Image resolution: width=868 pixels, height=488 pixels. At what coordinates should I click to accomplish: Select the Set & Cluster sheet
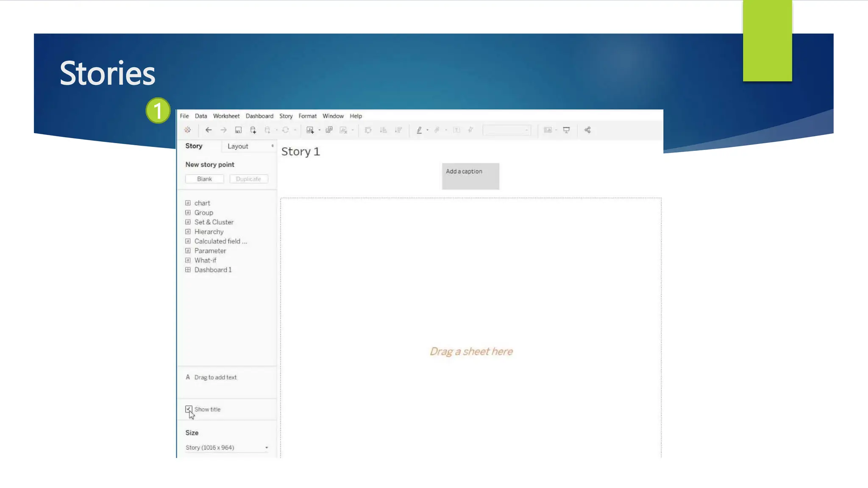(214, 222)
